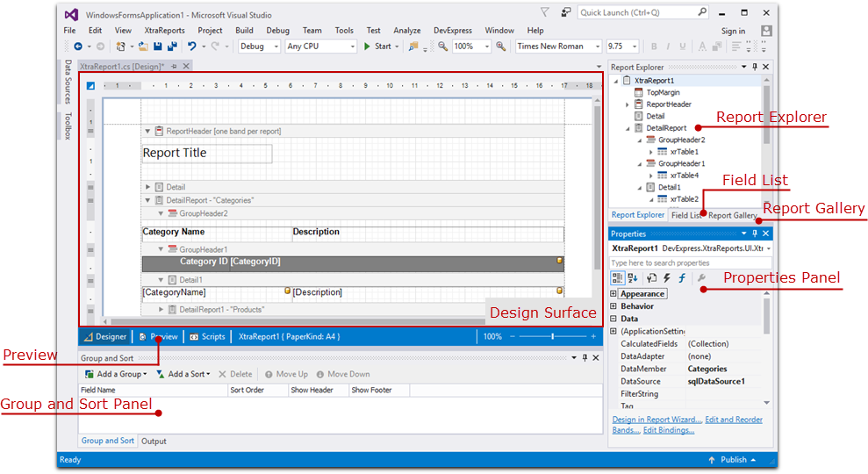Open the Analyze menu

coord(407,31)
